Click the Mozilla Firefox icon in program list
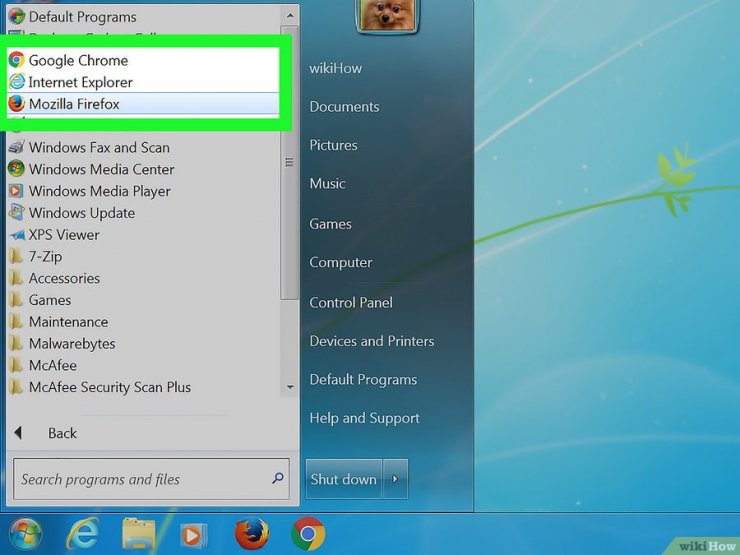This screenshot has width=740, height=555. click(x=17, y=103)
